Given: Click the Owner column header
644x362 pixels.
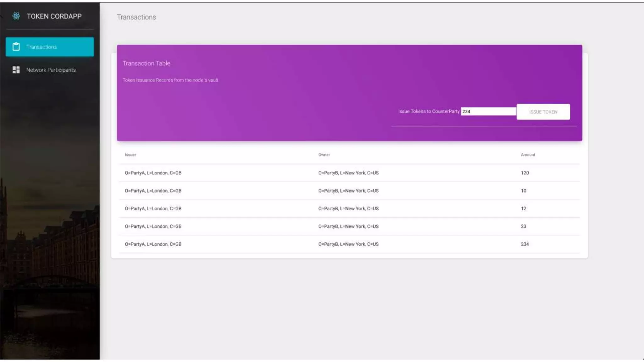Looking at the screenshot, I should [324, 155].
